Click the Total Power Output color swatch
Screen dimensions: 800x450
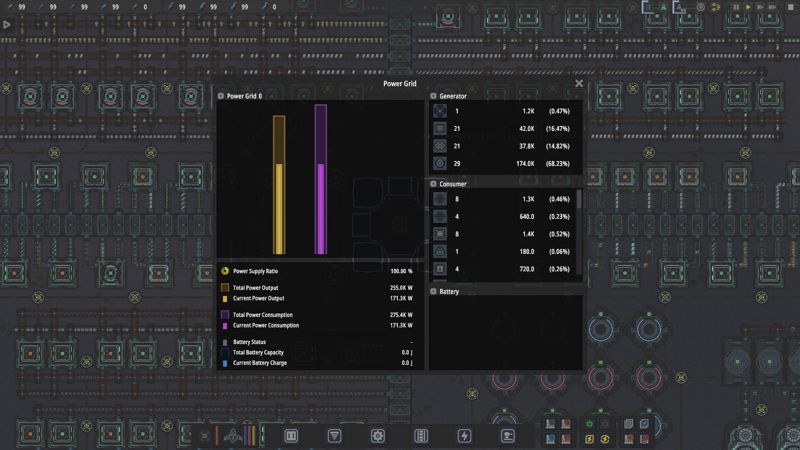[225, 288]
